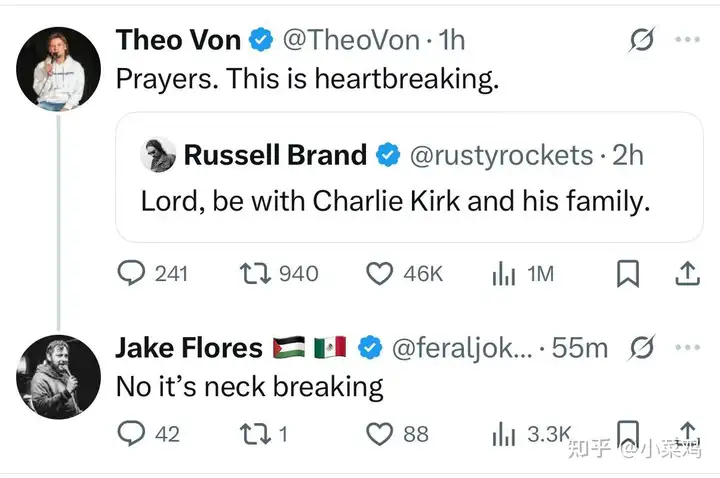The width and height of the screenshot is (720, 478).
Task: Click Grok icon beside Theo Von's tweet
Action: (x=641, y=39)
